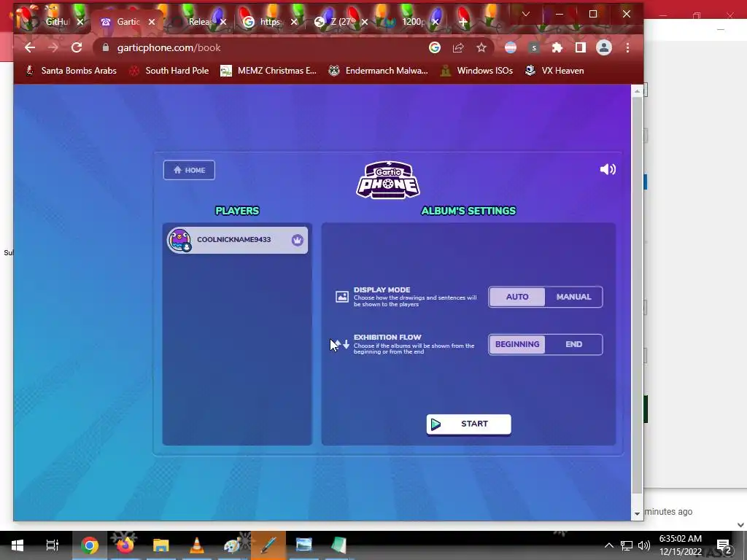Viewport: 747px width, 560px height.
Task: Open the Chrome profile avatar
Action: point(603,47)
